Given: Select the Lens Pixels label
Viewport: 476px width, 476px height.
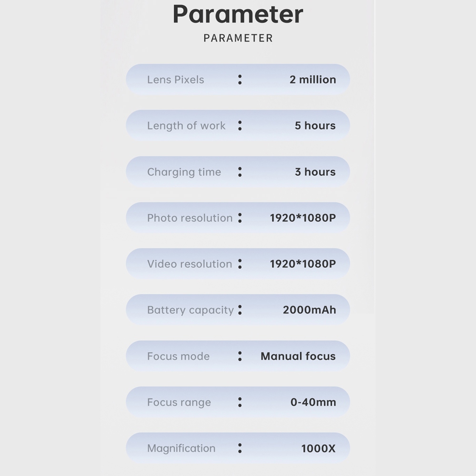Looking at the screenshot, I should tap(175, 79).
